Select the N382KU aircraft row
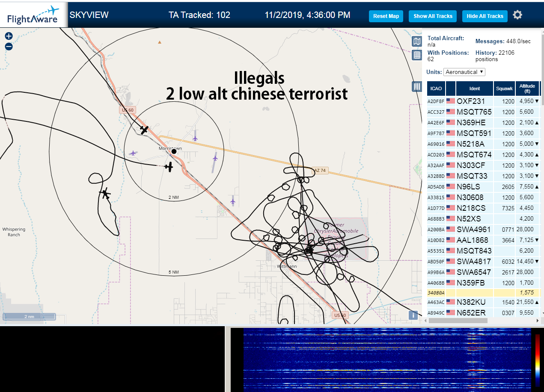This screenshot has width=544, height=392. click(483, 302)
